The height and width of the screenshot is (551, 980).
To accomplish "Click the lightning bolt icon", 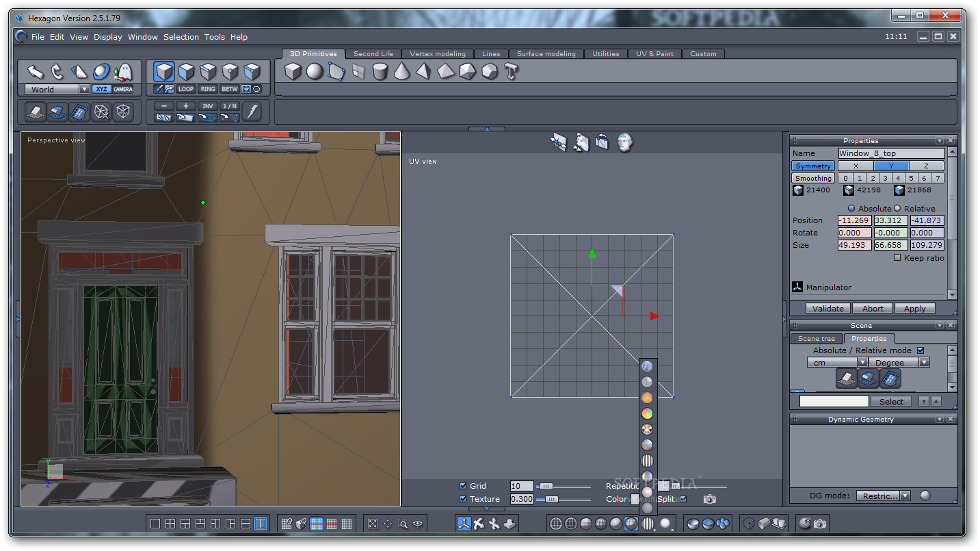I will pyautogui.click(x=252, y=111).
